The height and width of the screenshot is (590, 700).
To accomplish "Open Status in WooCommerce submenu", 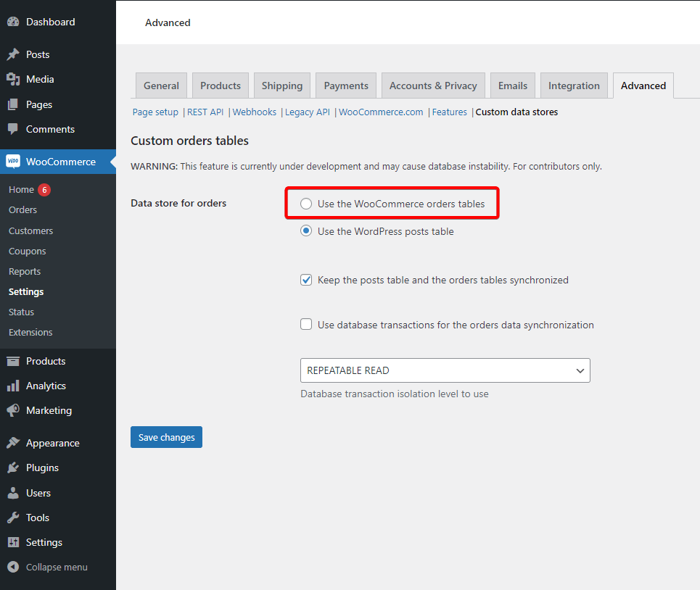I will tap(22, 312).
